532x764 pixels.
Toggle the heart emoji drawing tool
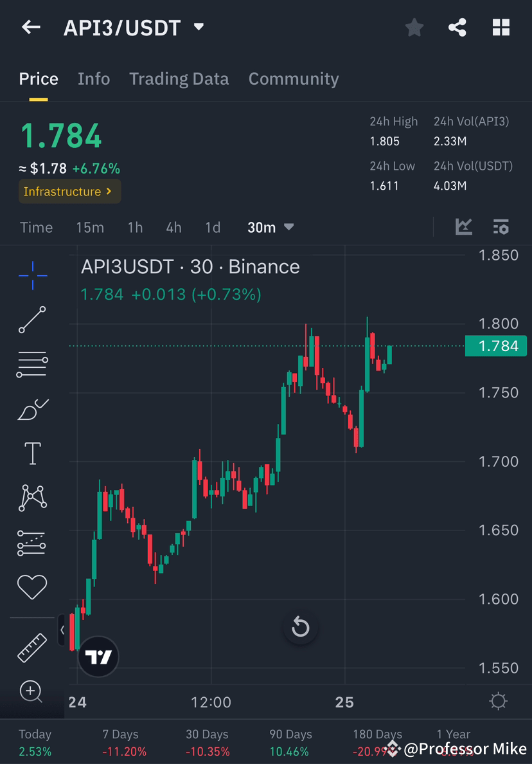32,587
